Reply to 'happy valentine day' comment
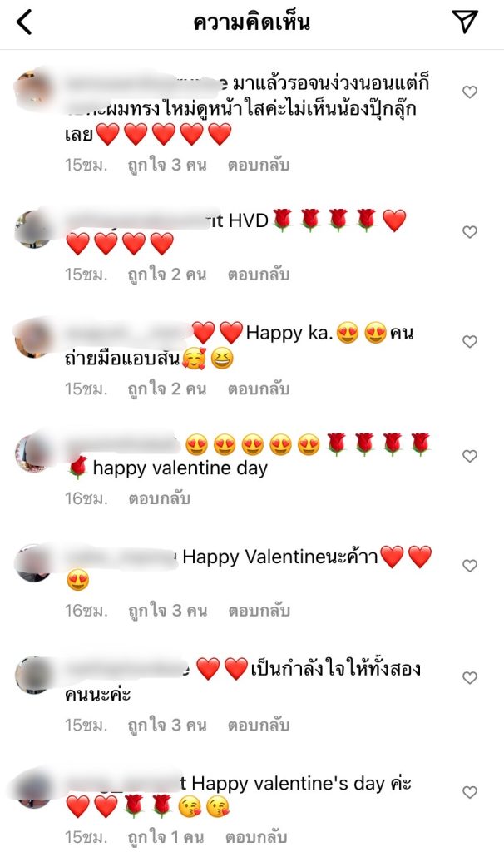This screenshot has height=852, width=504. [x=159, y=498]
